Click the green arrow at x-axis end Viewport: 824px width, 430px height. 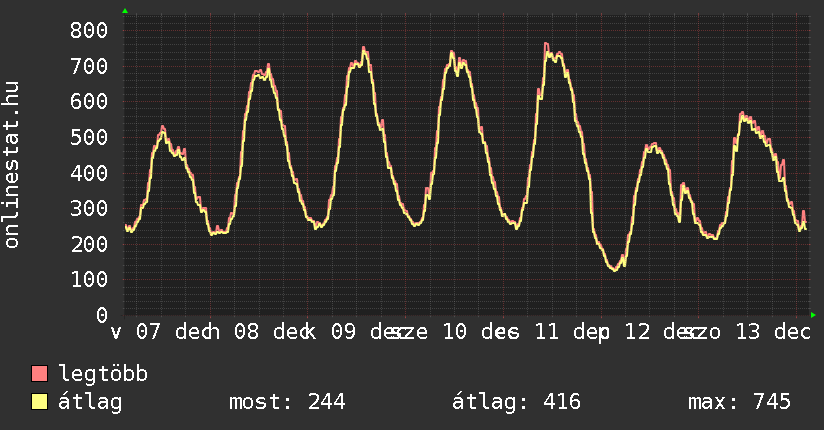pos(814,315)
